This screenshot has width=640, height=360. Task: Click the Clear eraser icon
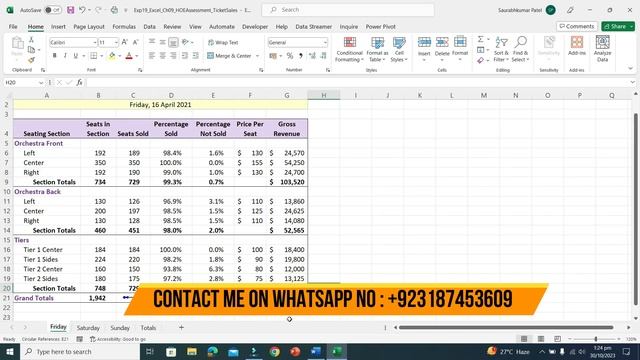click(481, 60)
